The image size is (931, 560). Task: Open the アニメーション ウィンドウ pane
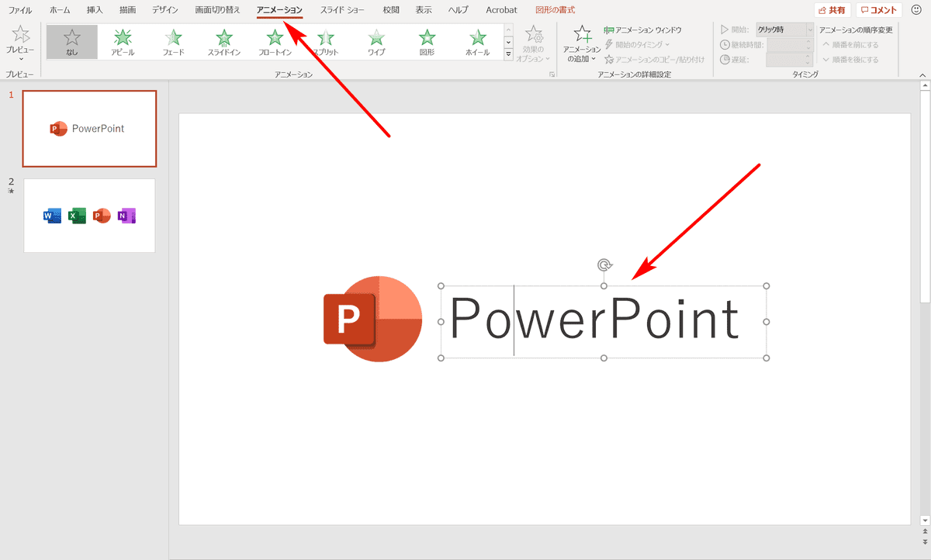coord(643,29)
